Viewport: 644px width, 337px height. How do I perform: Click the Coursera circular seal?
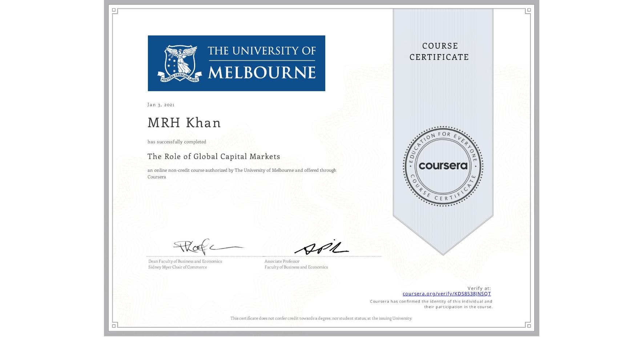[x=443, y=166]
